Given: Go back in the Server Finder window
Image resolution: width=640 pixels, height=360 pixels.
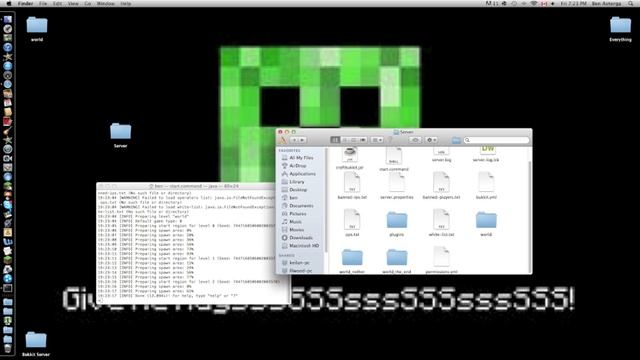Looking at the screenshot, I should [293, 140].
